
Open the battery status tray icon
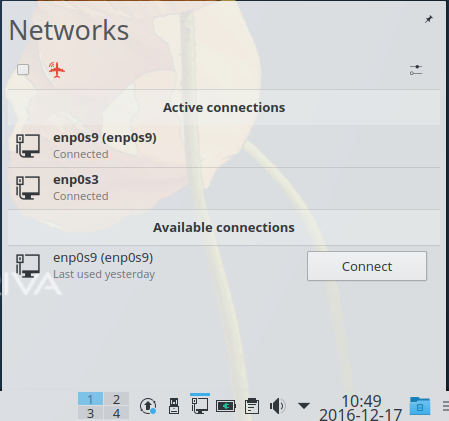[226, 406]
